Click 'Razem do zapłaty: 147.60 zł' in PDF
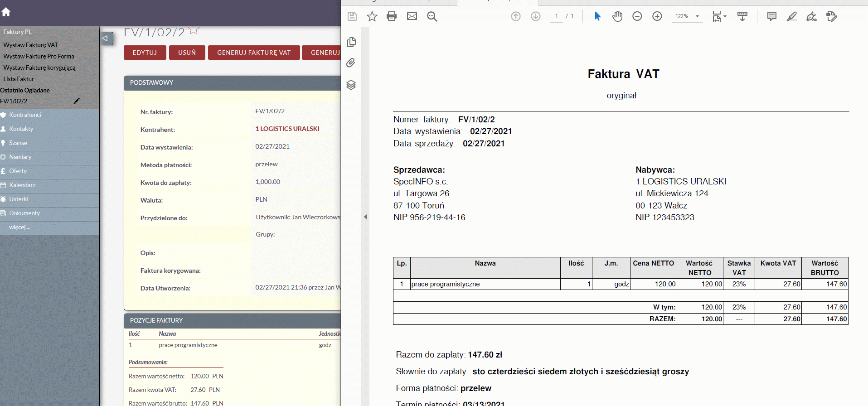Image resolution: width=868 pixels, height=406 pixels. pyautogui.click(x=449, y=355)
